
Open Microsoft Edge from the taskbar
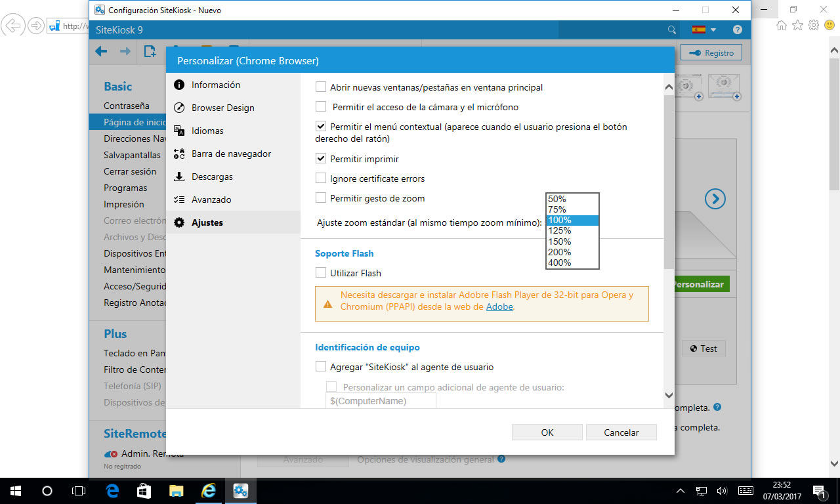tap(112, 490)
